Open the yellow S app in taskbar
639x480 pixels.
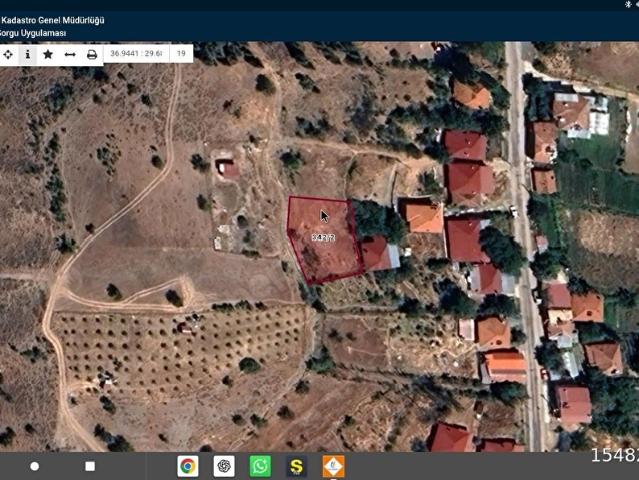click(x=296, y=466)
